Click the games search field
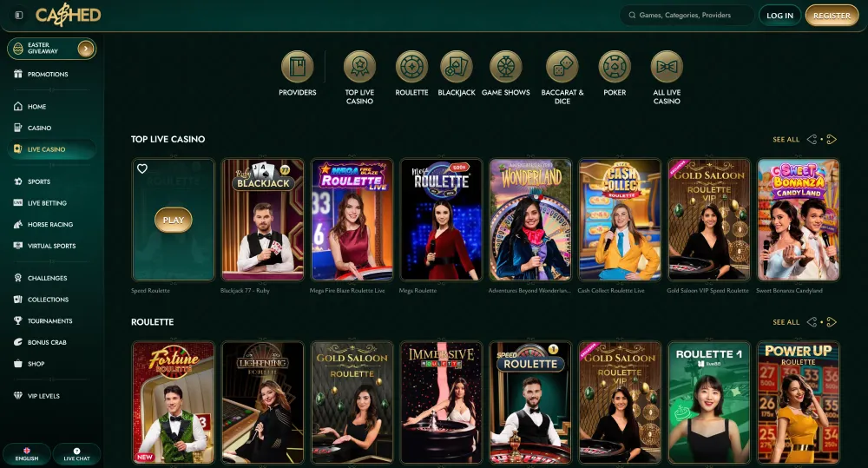Image resolution: width=868 pixels, height=468 pixels. tap(690, 16)
